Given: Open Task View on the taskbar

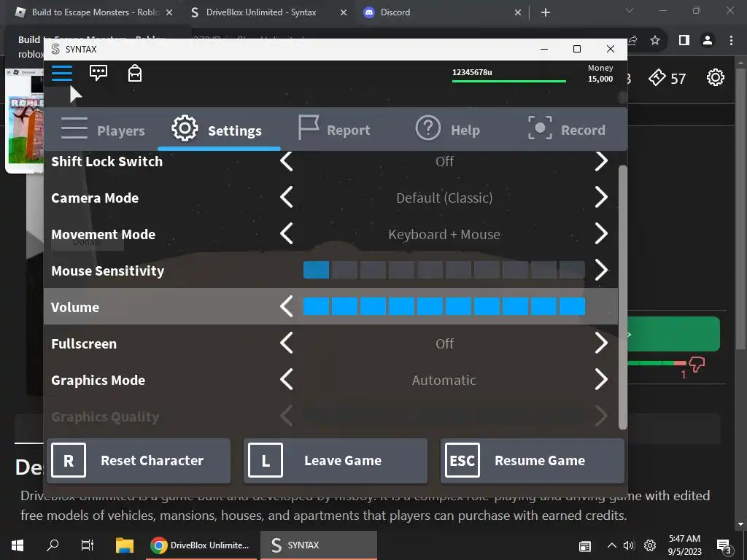Looking at the screenshot, I should pos(88,545).
